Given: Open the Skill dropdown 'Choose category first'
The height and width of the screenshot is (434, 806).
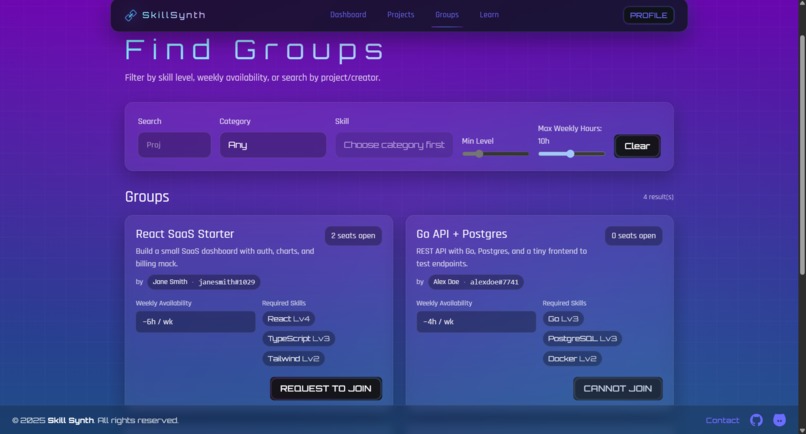Looking at the screenshot, I should point(394,145).
